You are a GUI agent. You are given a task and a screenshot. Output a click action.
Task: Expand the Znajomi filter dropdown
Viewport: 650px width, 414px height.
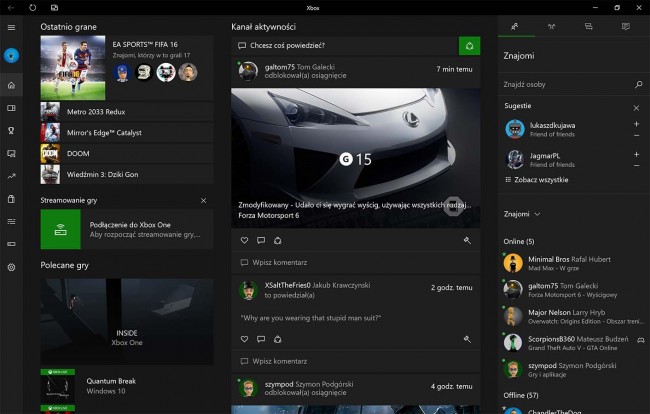click(522, 214)
